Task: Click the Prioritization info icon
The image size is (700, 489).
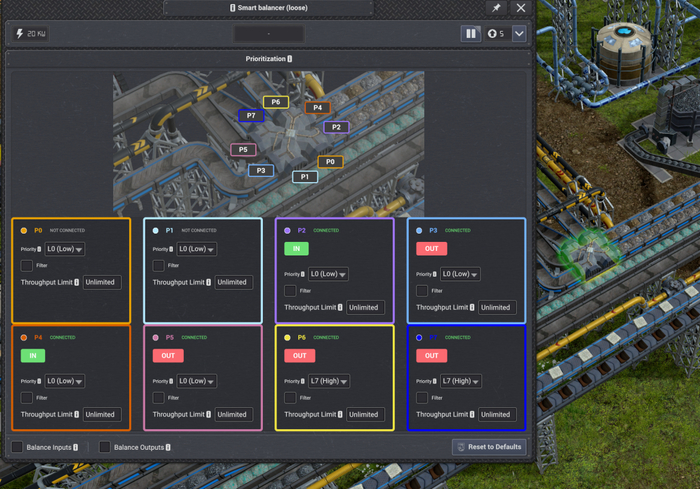Action: click(x=290, y=59)
